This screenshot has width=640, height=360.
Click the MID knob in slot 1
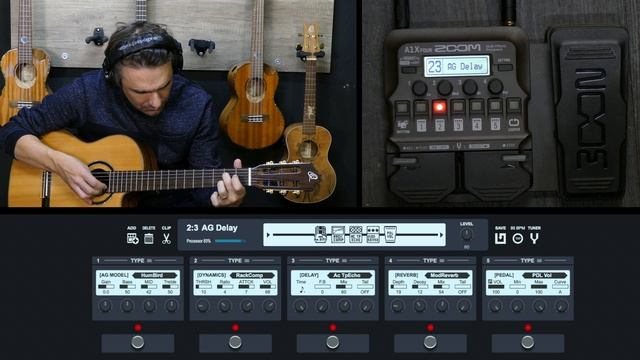tap(149, 306)
